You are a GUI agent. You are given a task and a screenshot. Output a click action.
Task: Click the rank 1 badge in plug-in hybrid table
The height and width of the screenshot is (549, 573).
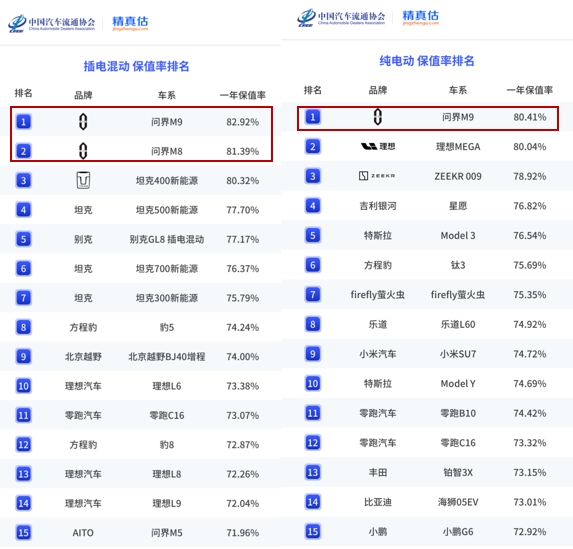pos(23,121)
